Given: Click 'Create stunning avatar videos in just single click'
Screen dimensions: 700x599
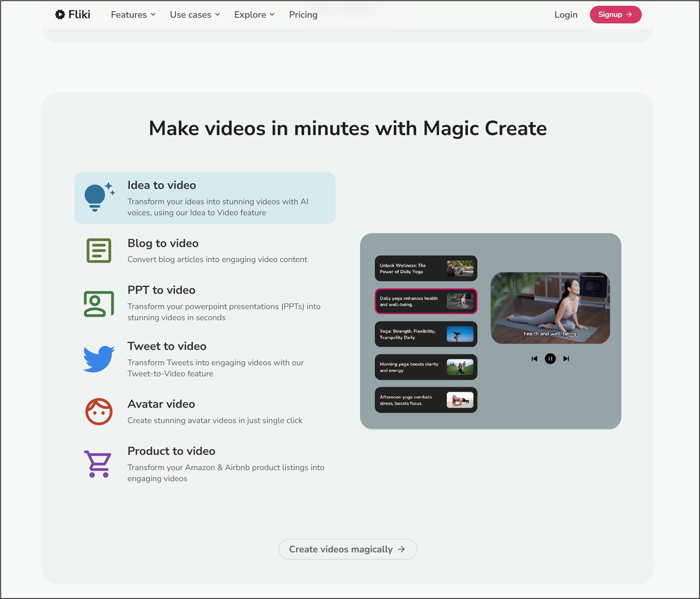Looking at the screenshot, I should pos(215,420).
